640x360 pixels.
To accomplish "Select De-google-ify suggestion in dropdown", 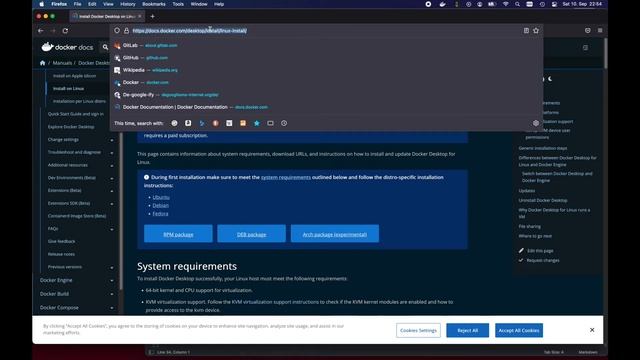I will pos(327,95).
